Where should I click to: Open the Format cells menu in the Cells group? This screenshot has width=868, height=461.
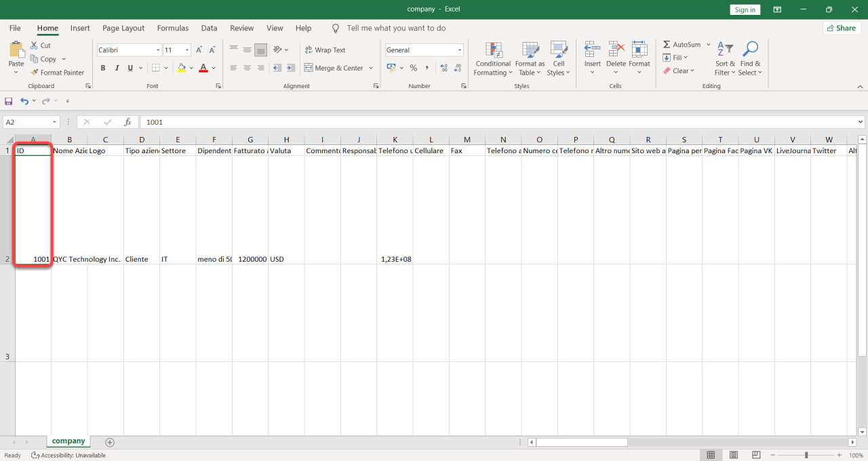tap(639, 59)
